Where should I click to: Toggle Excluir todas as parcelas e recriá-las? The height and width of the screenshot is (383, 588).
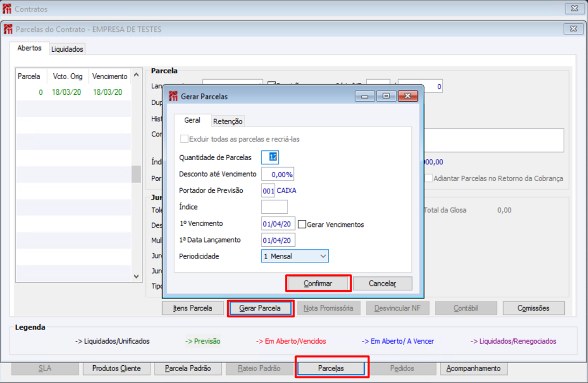pyautogui.click(x=184, y=139)
